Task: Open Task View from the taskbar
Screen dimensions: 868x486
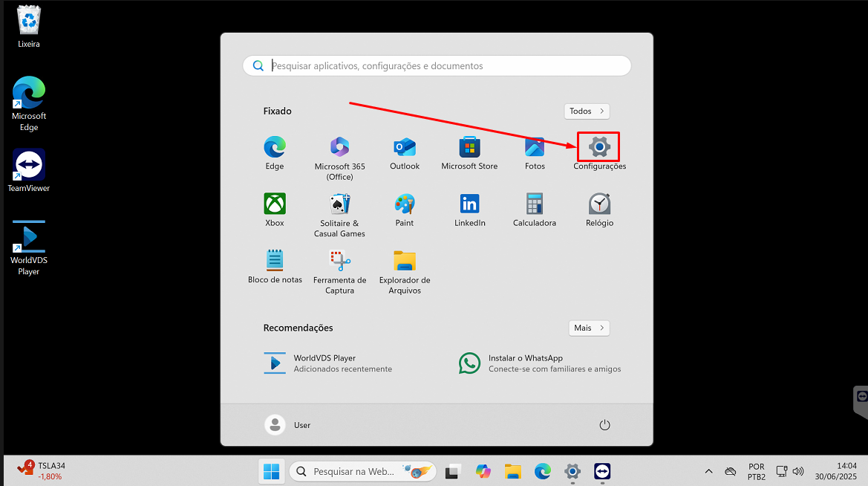Action: tap(453, 472)
